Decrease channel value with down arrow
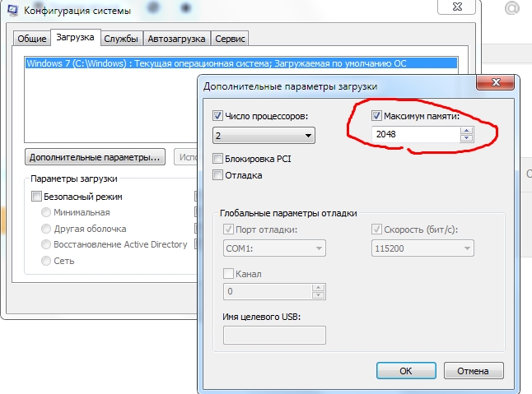Image resolution: width=532 pixels, height=394 pixels. [x=318, y=295]
